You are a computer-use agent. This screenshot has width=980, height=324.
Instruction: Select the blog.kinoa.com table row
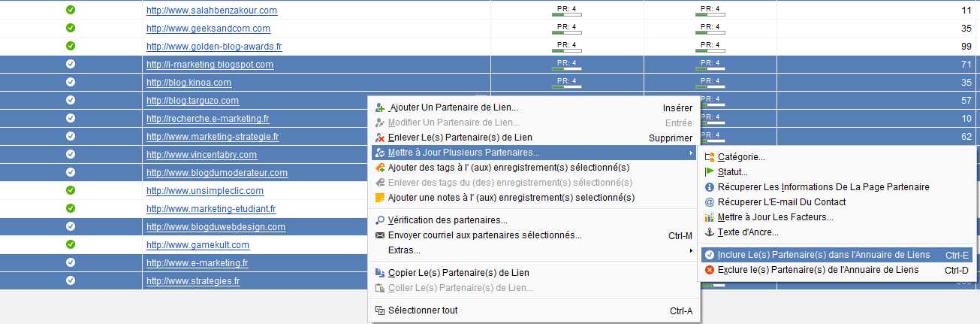[x=490, y=83]
